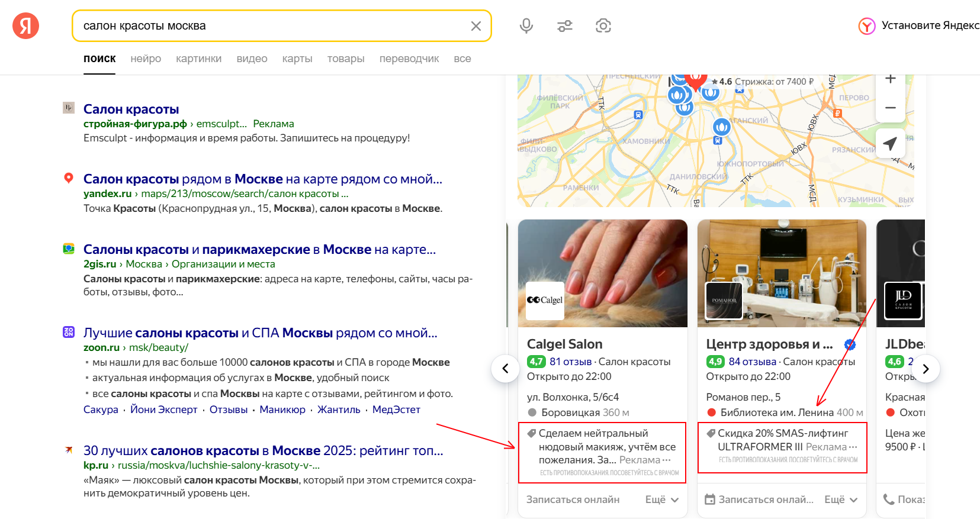This screenshot has width=980, height=519.
Task: Open 81 отзыв reviews for Calgel Salon
Action: click(x=571, y=362)
